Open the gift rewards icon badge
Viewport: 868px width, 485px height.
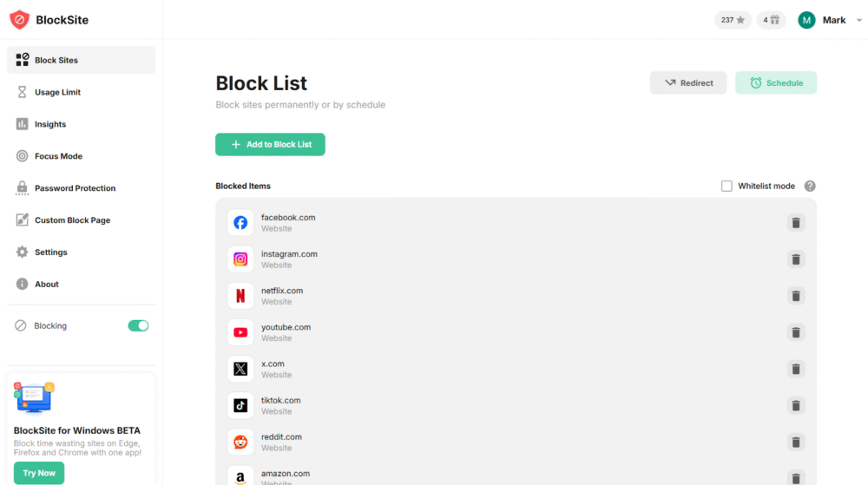(x=771, y=20)
